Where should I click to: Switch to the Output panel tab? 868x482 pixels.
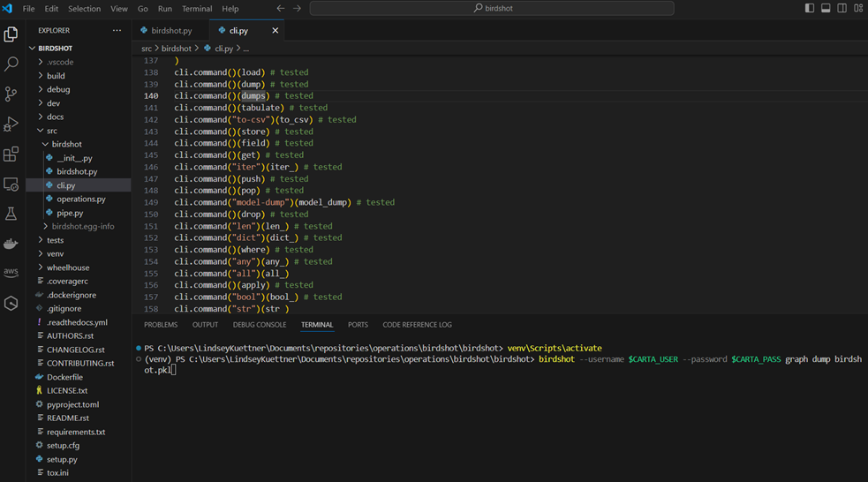click(205, 325)
